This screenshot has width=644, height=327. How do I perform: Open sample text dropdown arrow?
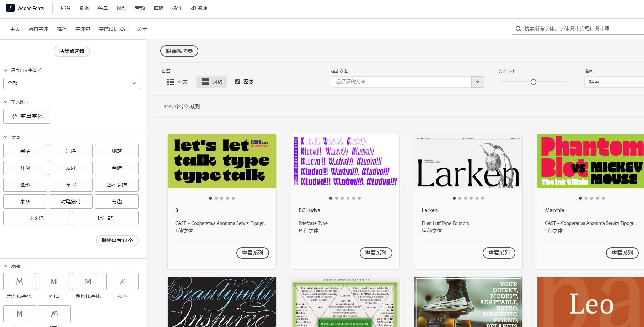(478, 82)
